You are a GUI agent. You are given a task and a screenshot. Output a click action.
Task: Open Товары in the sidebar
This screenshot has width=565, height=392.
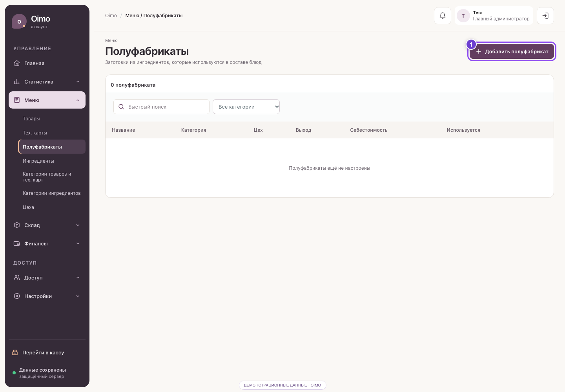tap(52, 119)
